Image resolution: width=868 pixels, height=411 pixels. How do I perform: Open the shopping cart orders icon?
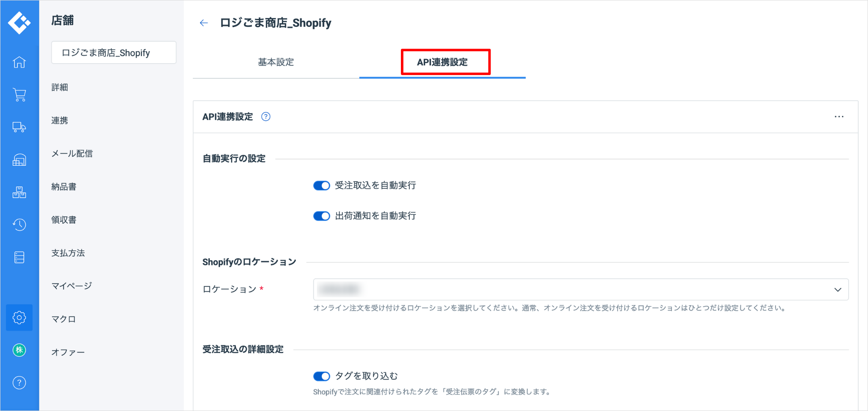(x=19, y=94)
